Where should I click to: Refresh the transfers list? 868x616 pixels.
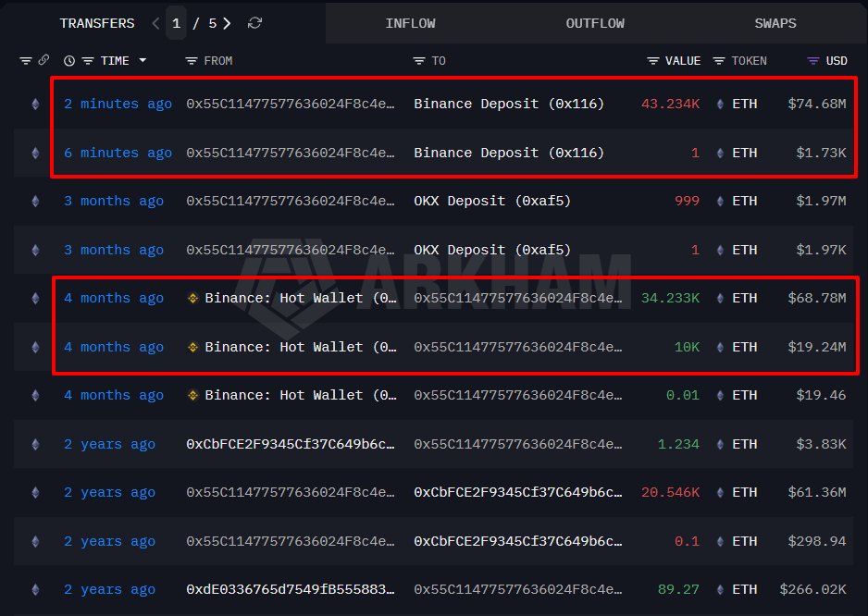click(x=254, y=23)
